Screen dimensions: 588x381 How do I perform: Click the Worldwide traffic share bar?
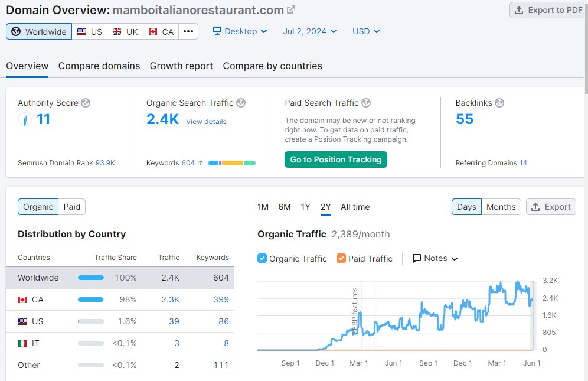[91, 278]
